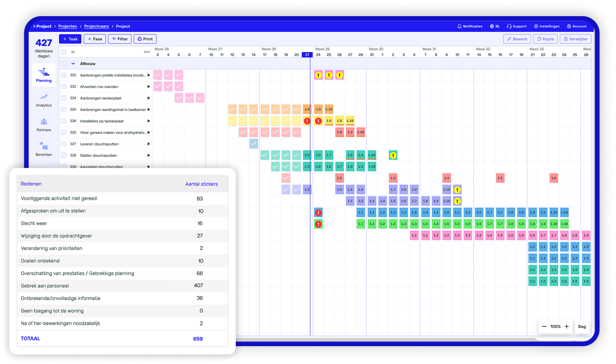Check the box for Installaties op tackerplaat

coord(64,121)
